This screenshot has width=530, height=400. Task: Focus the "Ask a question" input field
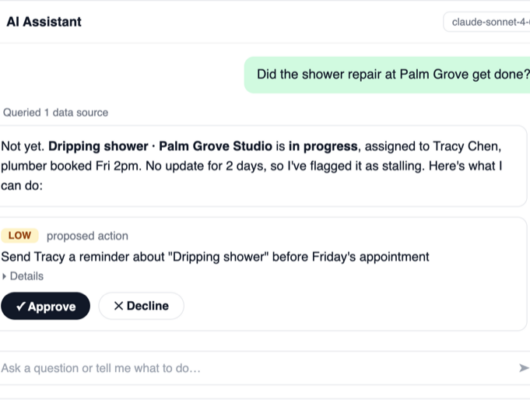(x=257, y=368)
